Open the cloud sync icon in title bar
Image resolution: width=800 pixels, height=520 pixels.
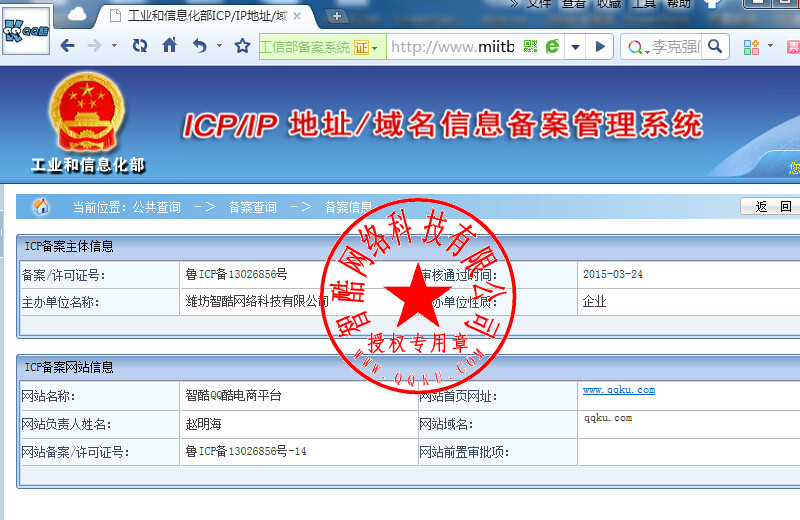click(x=76, y=14)
